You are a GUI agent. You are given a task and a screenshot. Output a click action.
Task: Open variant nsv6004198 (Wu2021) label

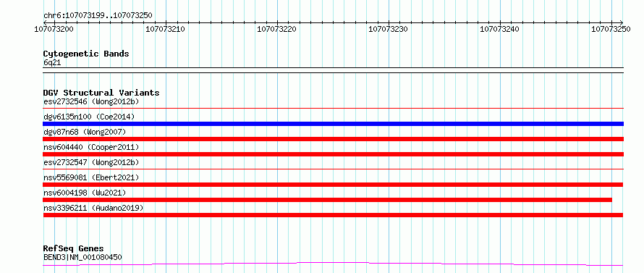85,193
